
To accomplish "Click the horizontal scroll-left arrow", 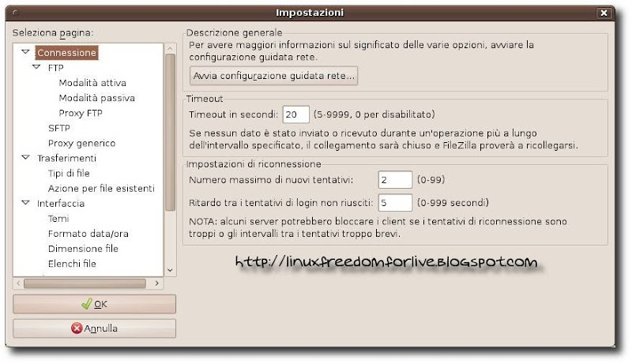I will 18,283.
